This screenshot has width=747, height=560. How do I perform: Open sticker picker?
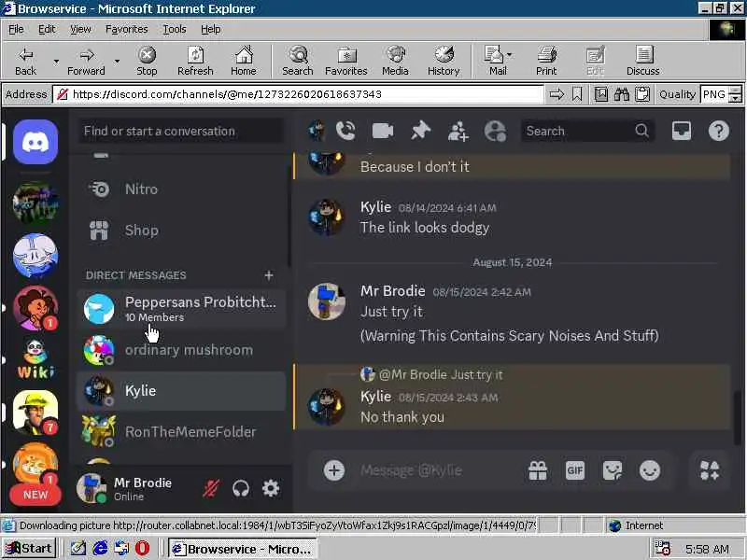[613, 470]
